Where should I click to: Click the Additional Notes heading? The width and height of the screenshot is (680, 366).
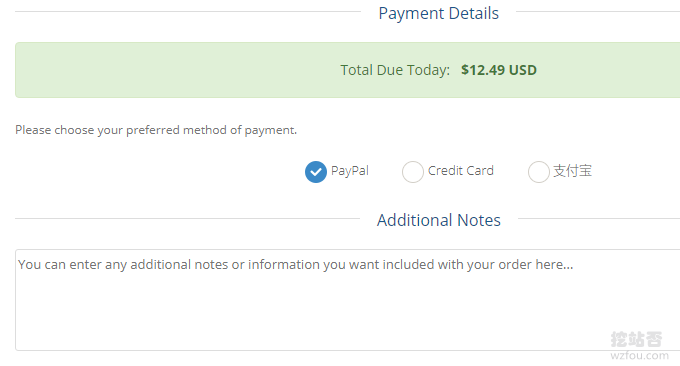pos(438,220)
